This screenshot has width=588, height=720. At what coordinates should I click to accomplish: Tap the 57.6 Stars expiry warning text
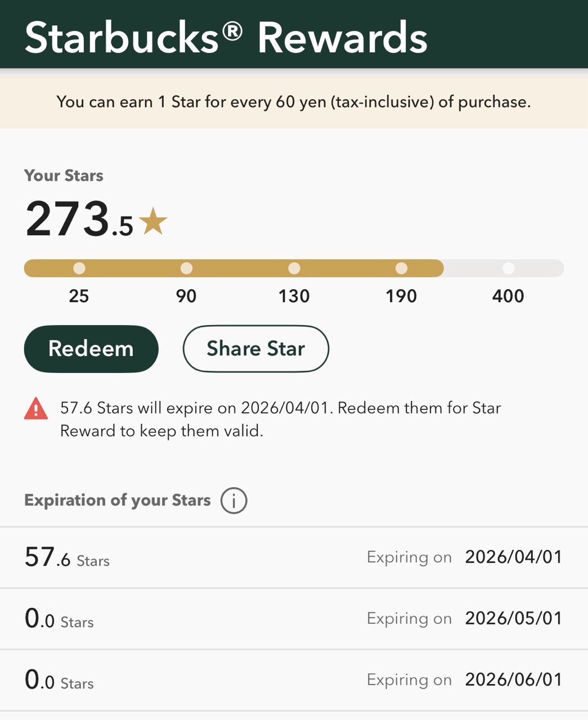[x=280, y=419]
